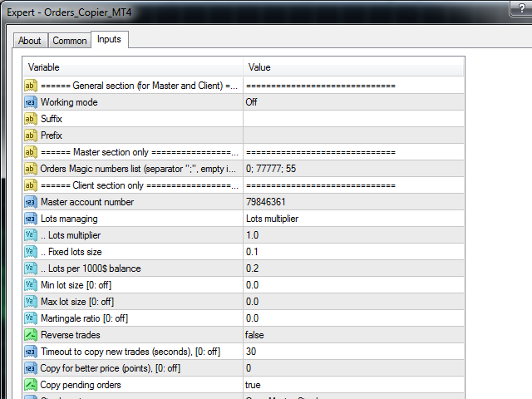This screenshot has width=532, height=399.
Task: Click the boolean icon beside Reverse trades
Action: click(31, 335)
